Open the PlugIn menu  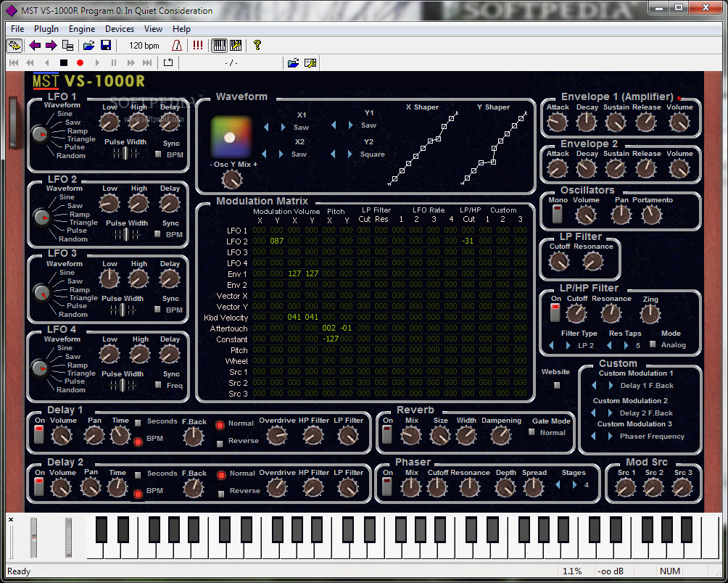[46, 29]
